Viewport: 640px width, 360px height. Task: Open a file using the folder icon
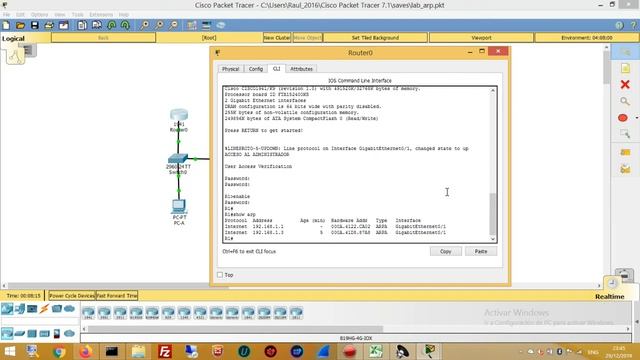tap(20, 25)
